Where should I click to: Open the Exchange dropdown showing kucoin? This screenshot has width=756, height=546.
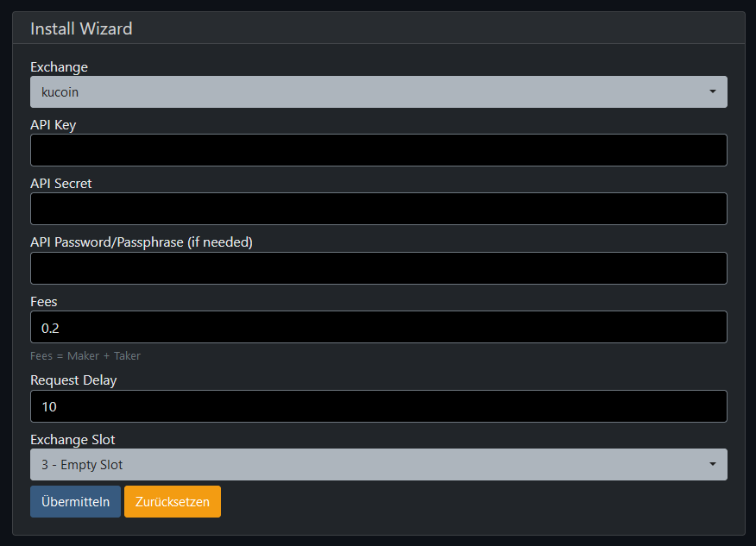click(x=378, y=91)
